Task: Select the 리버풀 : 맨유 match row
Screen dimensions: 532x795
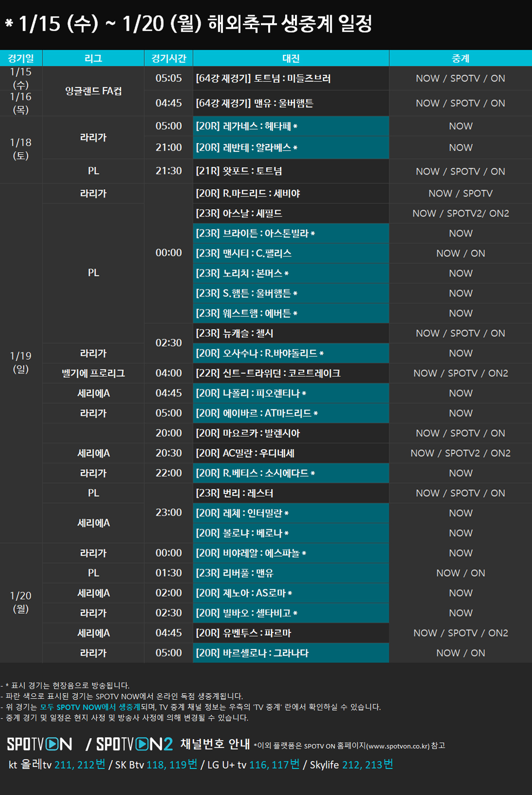Action: [291, 573]
